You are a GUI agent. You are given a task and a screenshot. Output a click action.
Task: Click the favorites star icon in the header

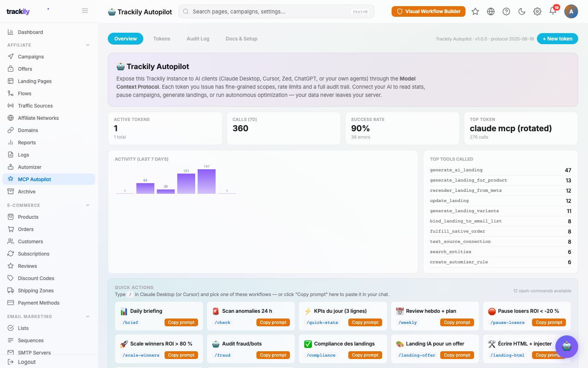[x=475, y=11]
